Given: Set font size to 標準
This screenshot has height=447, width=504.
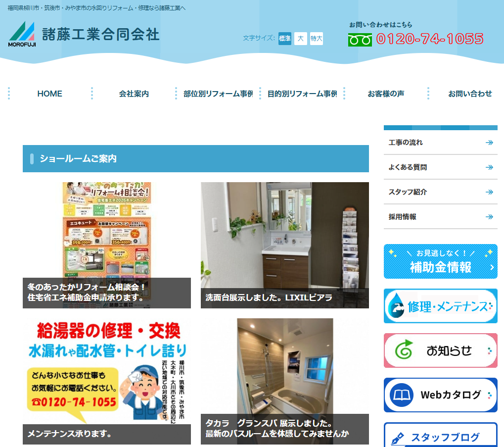Looking at the screenshot, I should coord(285,39).
